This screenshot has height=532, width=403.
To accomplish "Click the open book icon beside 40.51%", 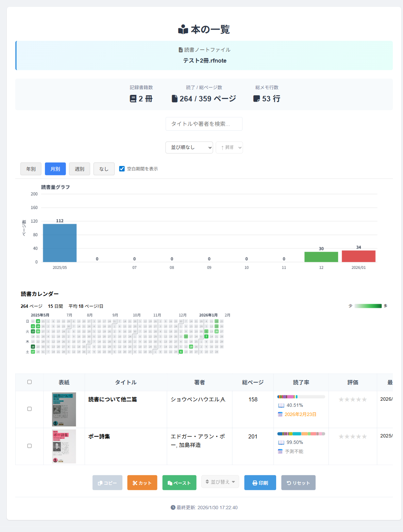I will tap(281, 405).
